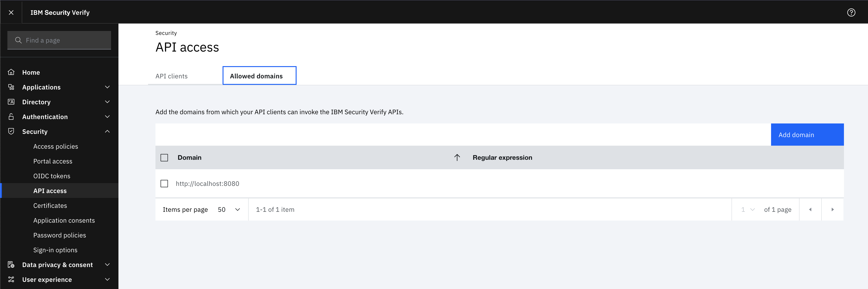Click the Applications navigation icon
The image size is (868, 289).
click(x=11, y=87)
